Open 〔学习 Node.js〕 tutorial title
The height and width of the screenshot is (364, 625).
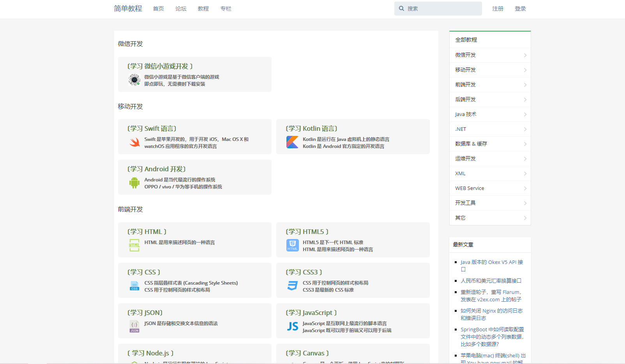[150, 353]
